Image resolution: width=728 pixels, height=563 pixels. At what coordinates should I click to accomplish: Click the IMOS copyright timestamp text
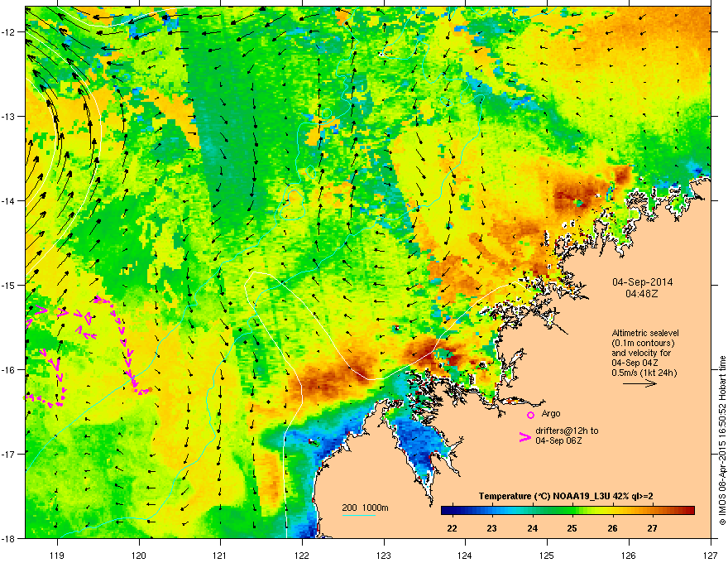pyautogui.click(x=722, y=440)
